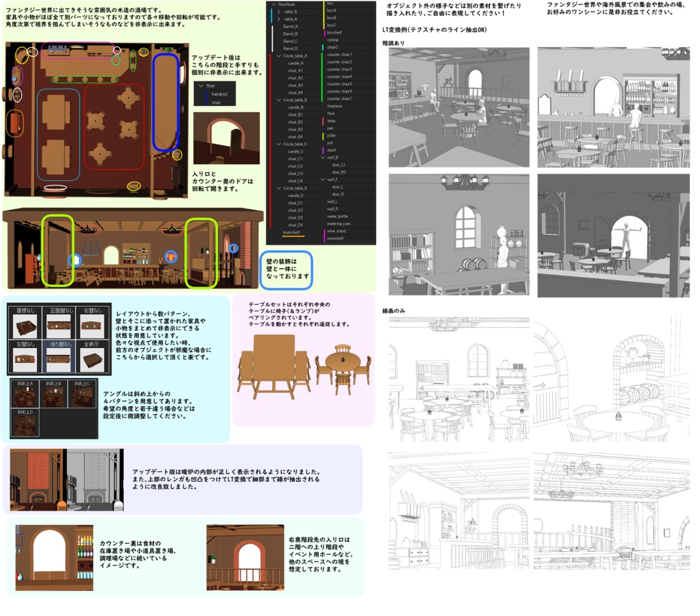Expand the table_A group
The height and width of the screenshot is (616, 700).
click(278, 19)
